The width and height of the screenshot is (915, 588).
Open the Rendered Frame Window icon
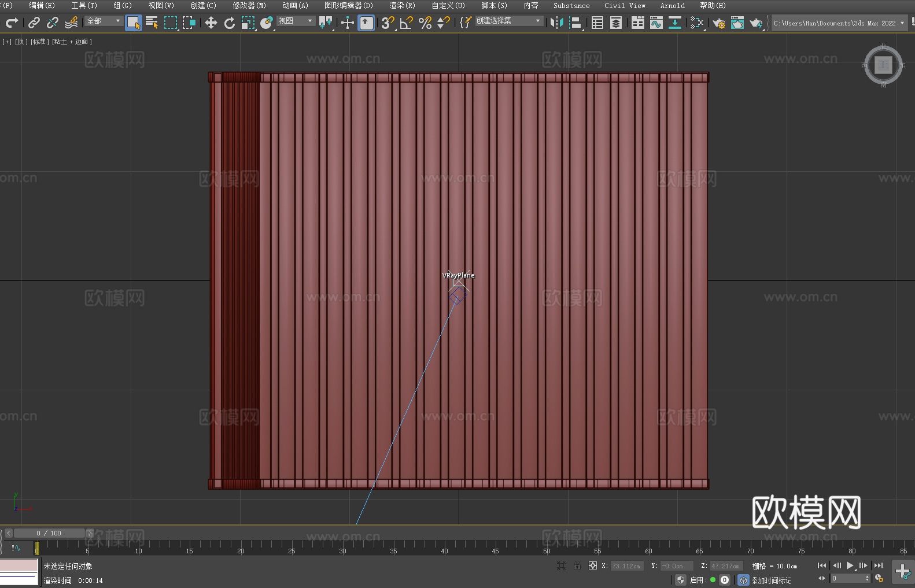click(x=737, y=23)
